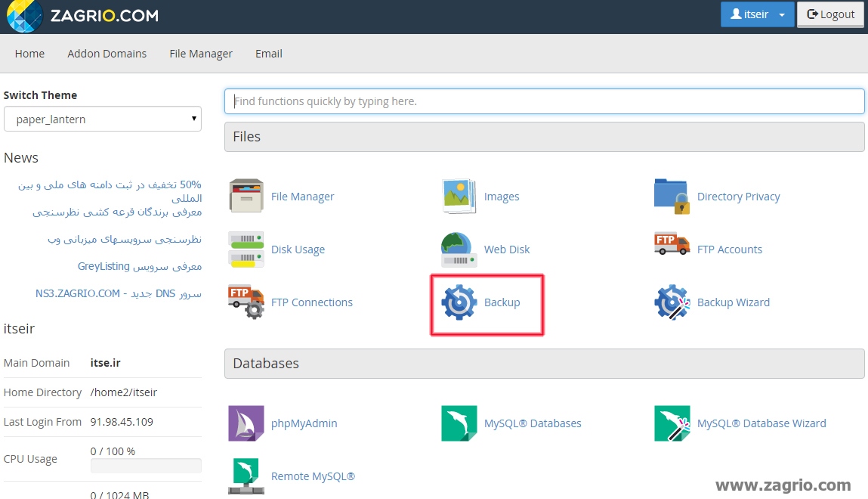Open the Web Disk globe icon
The width and height of the screenshot is (868, 499).
point(459,249)
